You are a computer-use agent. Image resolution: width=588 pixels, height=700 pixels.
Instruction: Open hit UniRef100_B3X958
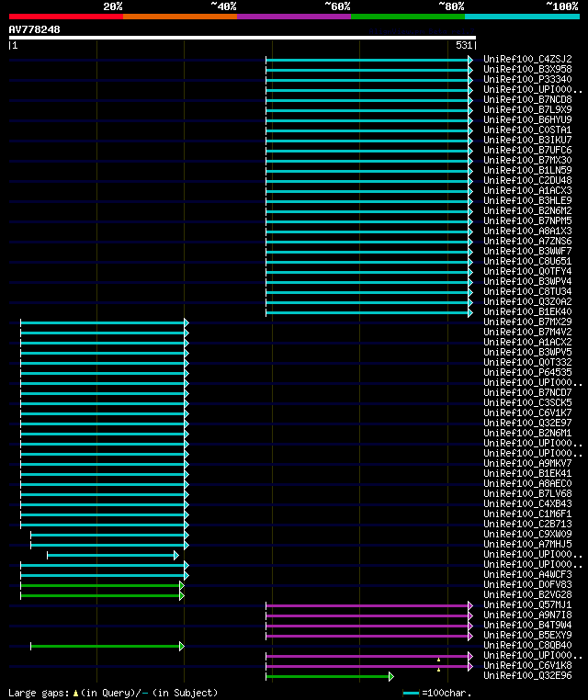[527, 69]
